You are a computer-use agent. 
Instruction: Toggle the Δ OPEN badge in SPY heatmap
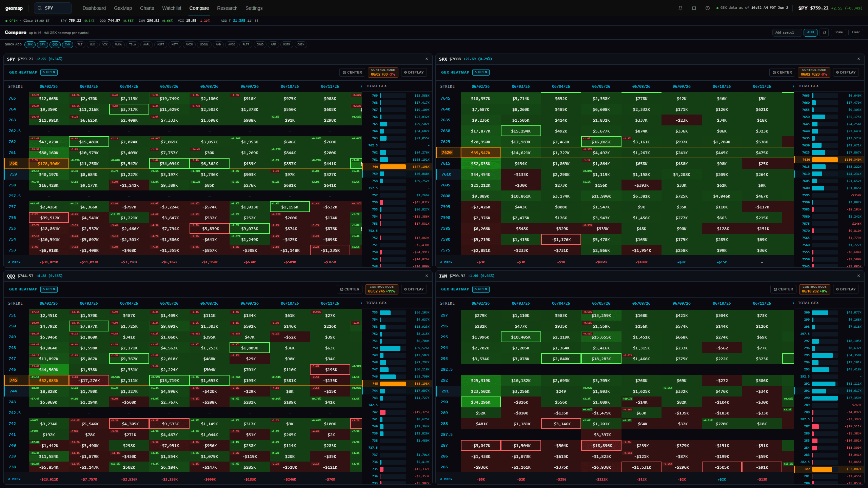point(49,72)
